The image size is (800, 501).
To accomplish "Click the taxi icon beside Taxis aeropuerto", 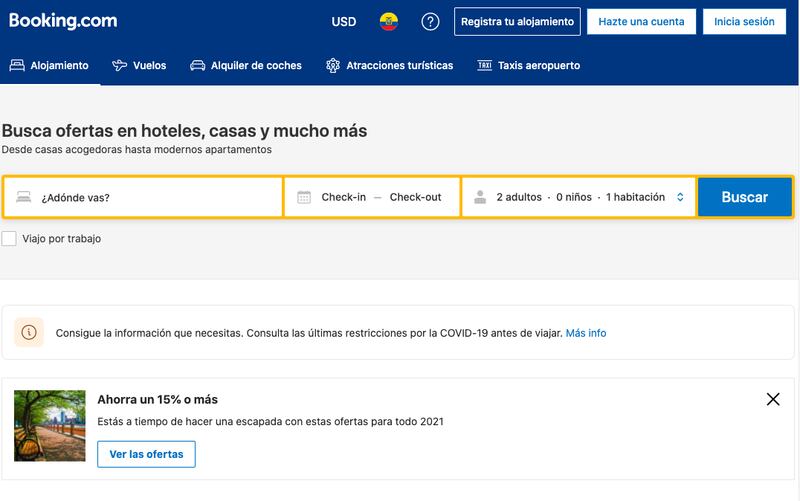I will tap(484, 65).
